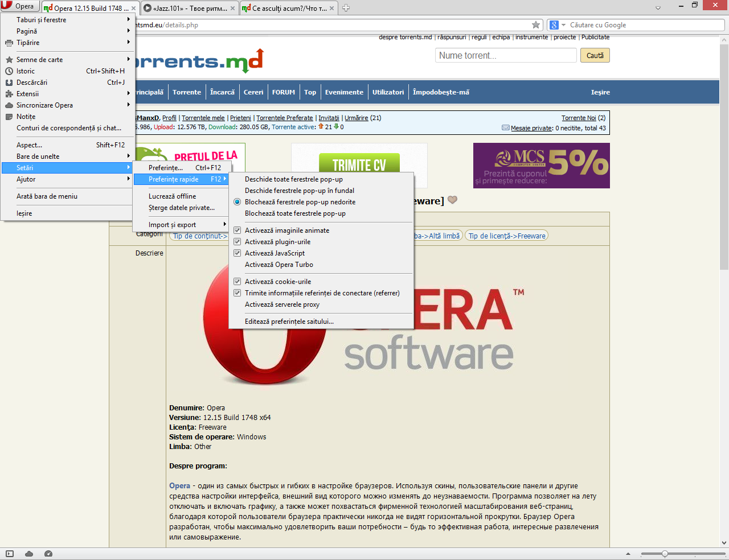
Task: Open Conturi de corespondență și chat
Action: coord(67,128)
